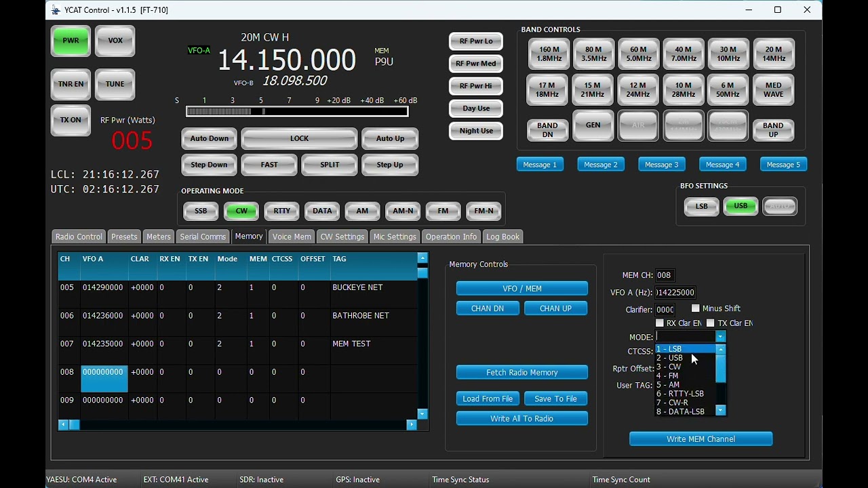Send Message 3
The width and height of the screenshot is (868, 488).
point(662,165)
